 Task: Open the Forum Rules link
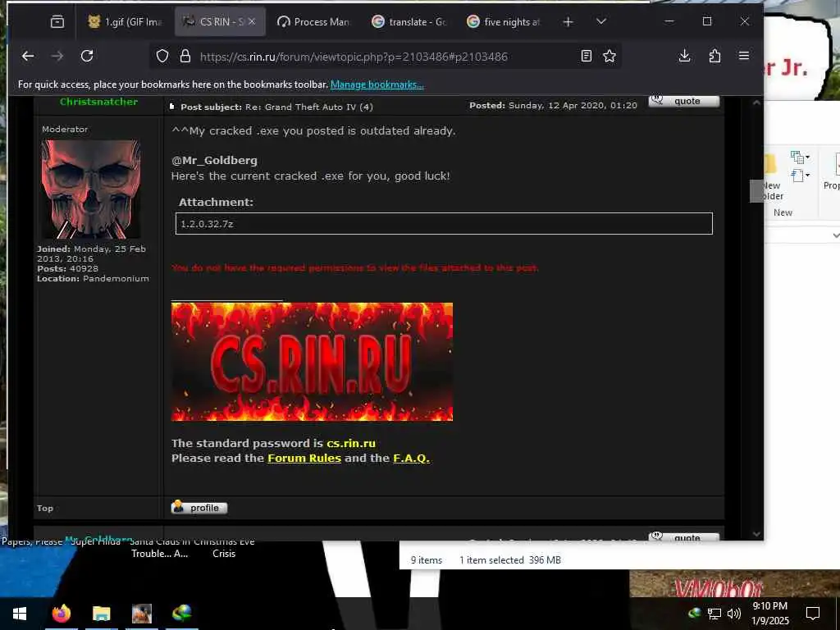304,458
